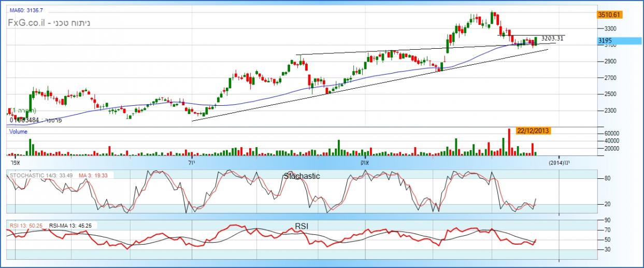Select the MA50: 3135.7 indicator label
Image resolution: width=644 pixels, height=268 pixels.
pos(27,10)
